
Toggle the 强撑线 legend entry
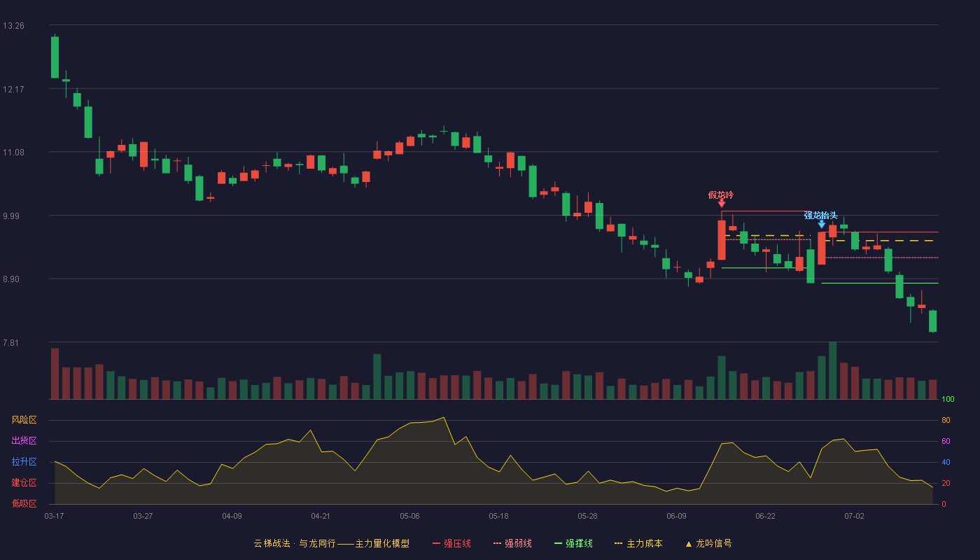[x=573, y=543]
